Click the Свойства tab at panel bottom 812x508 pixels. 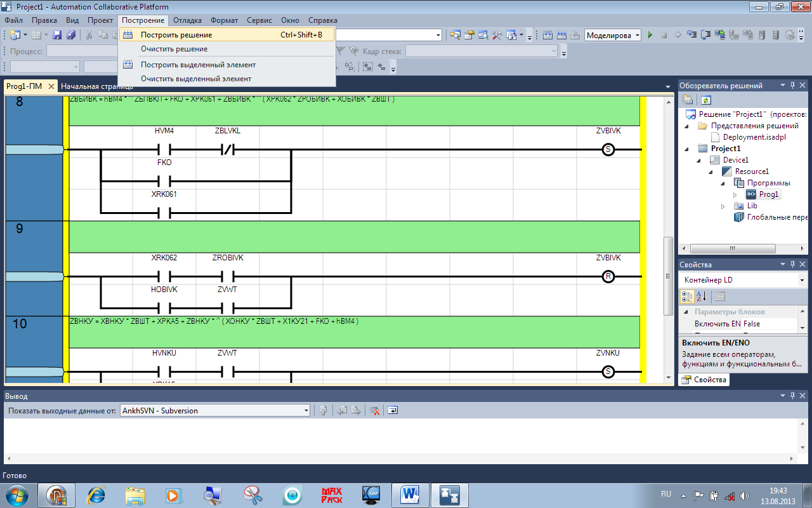[704, 380]
